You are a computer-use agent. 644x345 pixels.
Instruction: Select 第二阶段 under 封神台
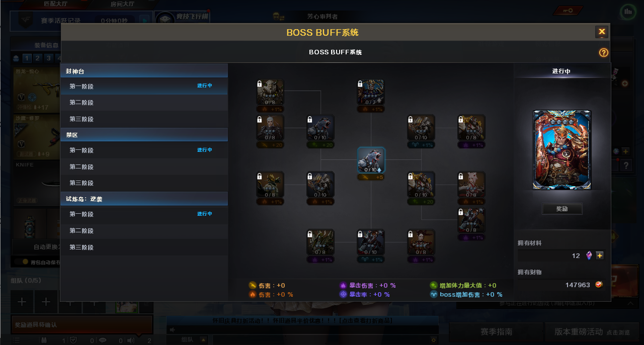[x=144, y=103]
